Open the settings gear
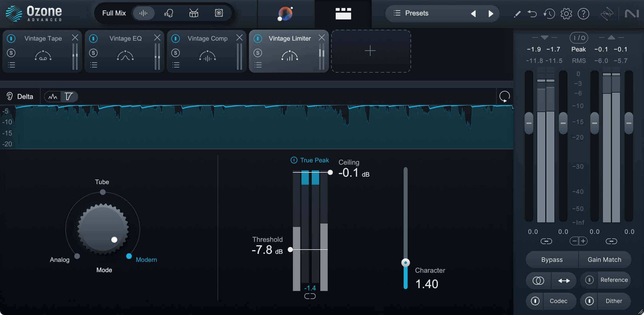 pyautogui.click(x=566, y=13)
